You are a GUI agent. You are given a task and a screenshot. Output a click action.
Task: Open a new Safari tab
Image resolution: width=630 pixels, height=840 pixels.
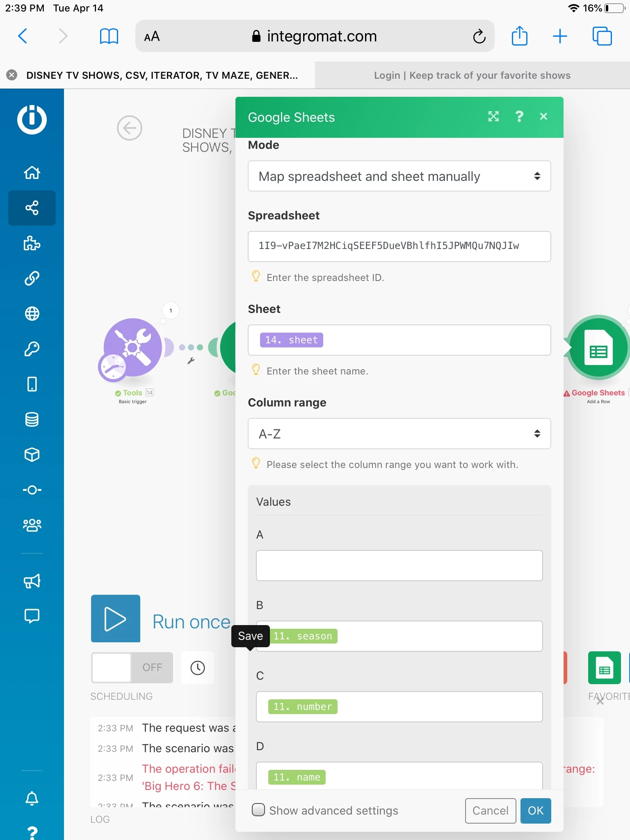coord(560,36)
